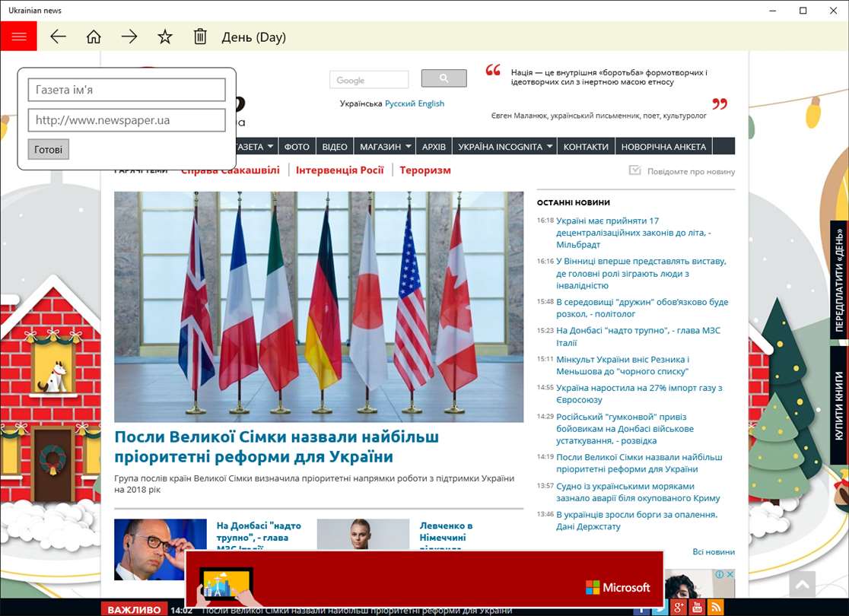Viewport: 849px width, 616px height.
Task: Switch language to English
Action: pyautogui.click(x=431, y=103)
